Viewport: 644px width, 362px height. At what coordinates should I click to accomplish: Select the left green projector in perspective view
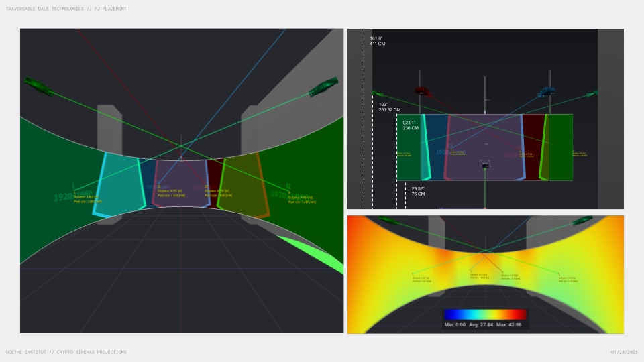tap(39, 86)
